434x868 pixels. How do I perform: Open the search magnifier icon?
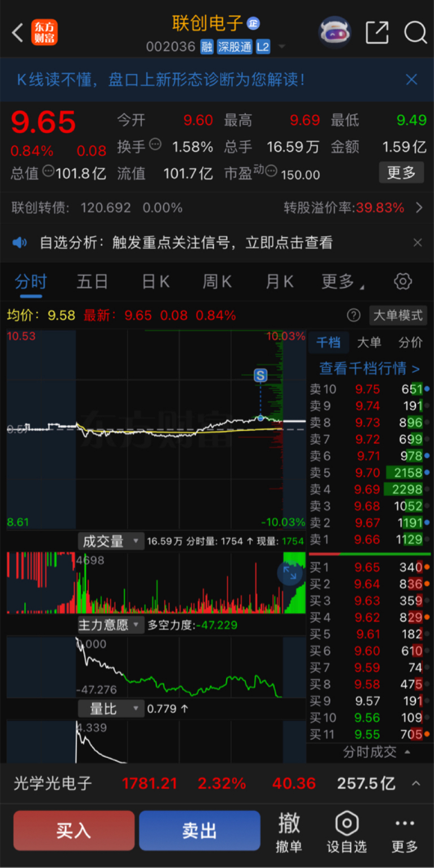point(415,33)
